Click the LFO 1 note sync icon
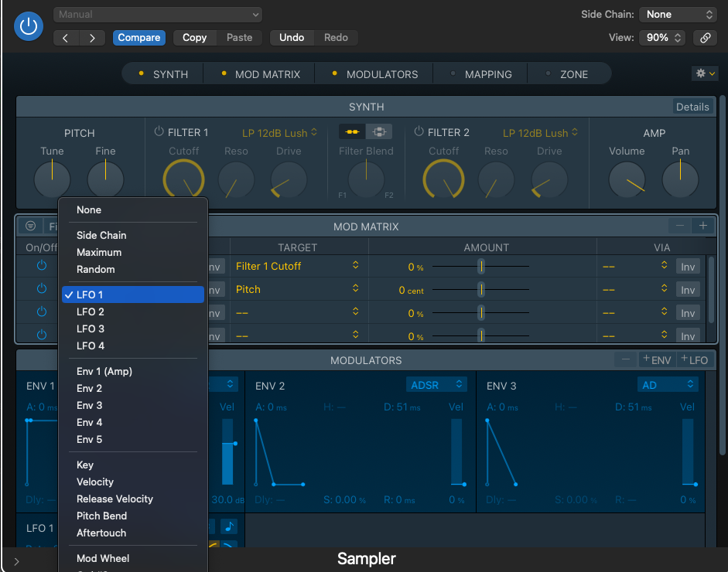728x572 pixels. (229, 526)
